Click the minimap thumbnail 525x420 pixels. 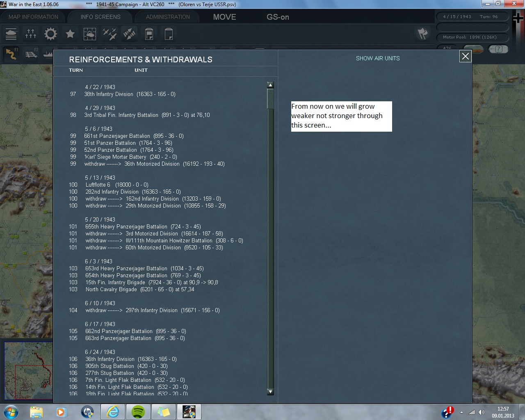pyautogui.click(x=28, y=370)
